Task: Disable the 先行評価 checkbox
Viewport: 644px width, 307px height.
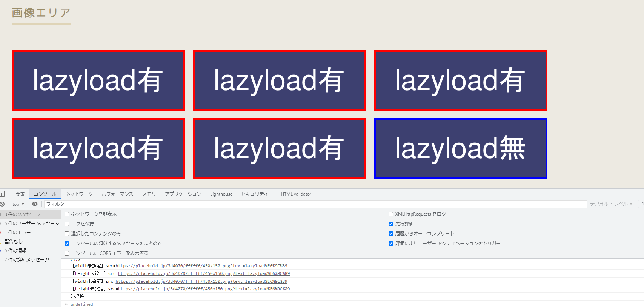Action: [x=391, y=224]
